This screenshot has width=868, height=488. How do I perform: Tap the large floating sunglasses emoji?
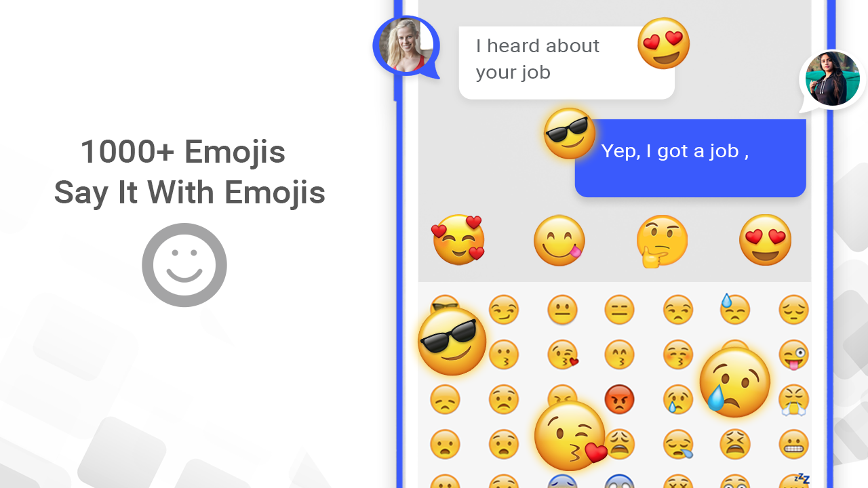[x=452, y=341]
